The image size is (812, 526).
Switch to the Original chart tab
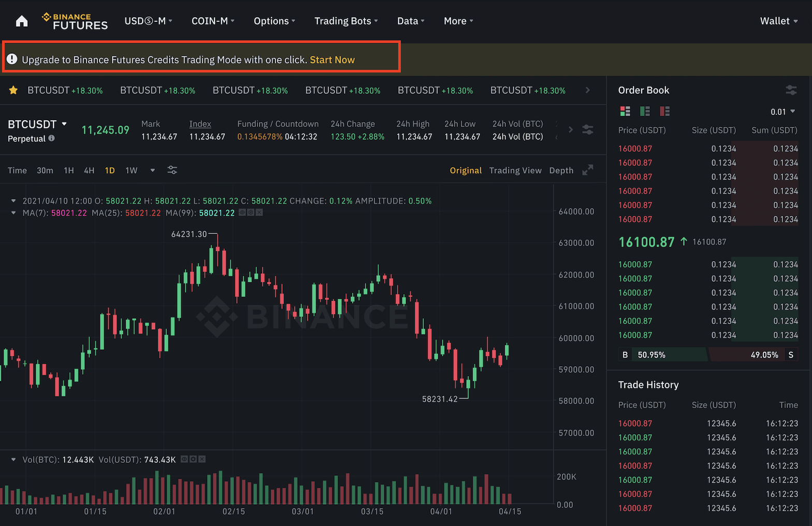click(466, 170)
